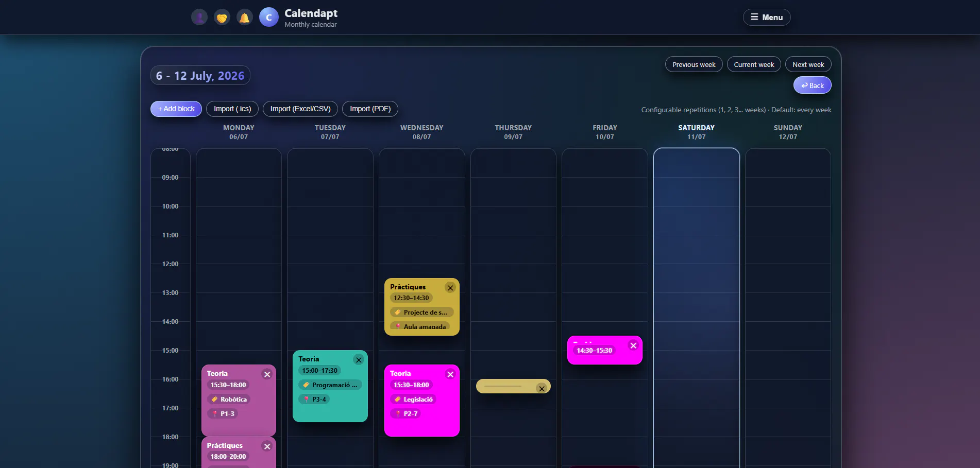This screenshot has height=468, width=980.
Task: Select the Sunday 12/07 column header
Action: tap(788, 132)
